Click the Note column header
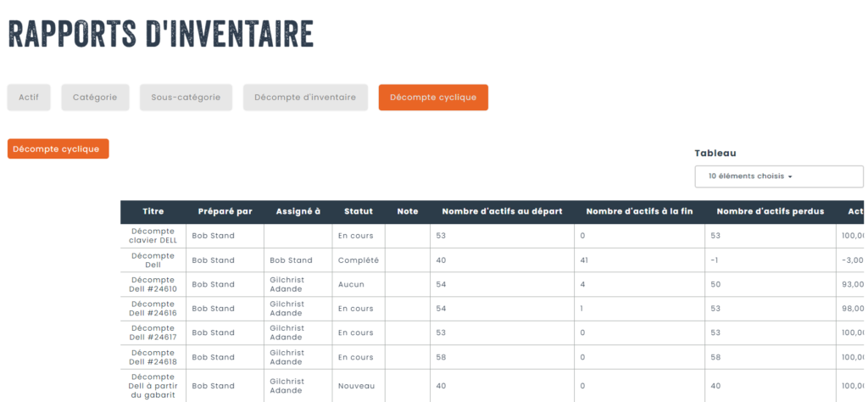Screen dimensions: 868x402 click(x=408, y=212)
